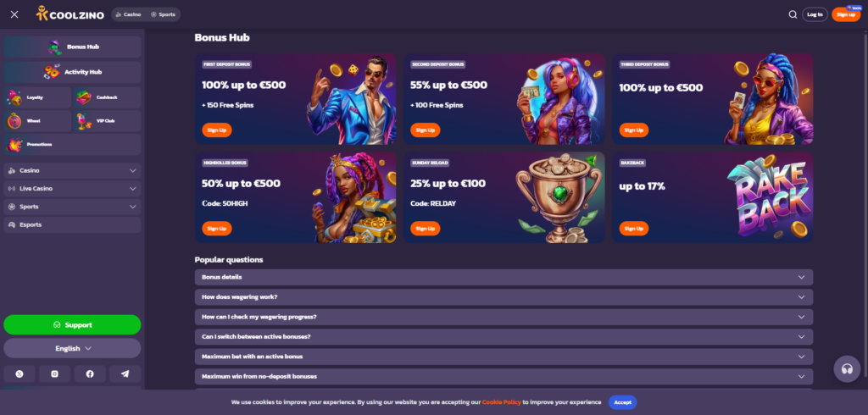Viewport: 868px width, 415px height.
Task: Follow the Cookie Policy link
Action: tap(502, 402)
